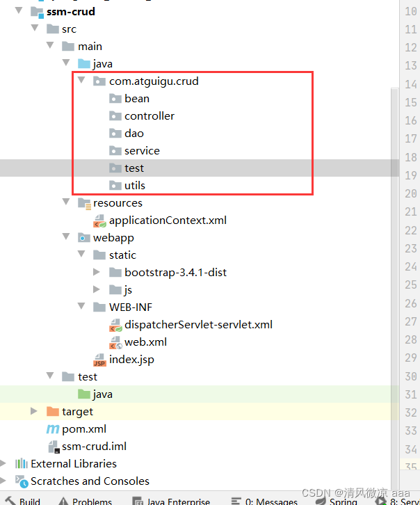This screenshot has width=420, height=505.
Task: Click line number 20 in the gutter
Action: 411,193
